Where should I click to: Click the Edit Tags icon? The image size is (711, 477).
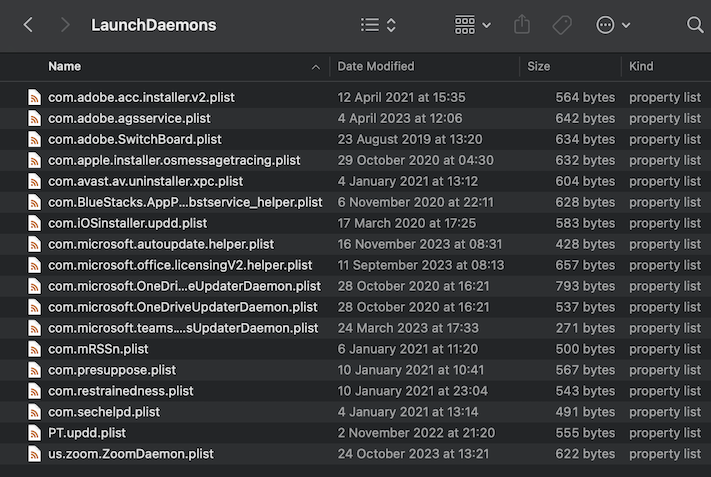[x=562, y=25]
